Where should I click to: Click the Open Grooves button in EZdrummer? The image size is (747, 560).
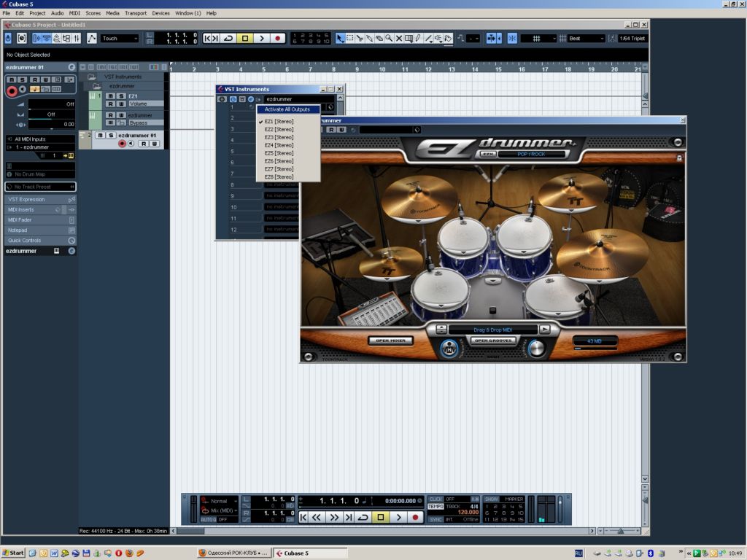click(493, 341)
